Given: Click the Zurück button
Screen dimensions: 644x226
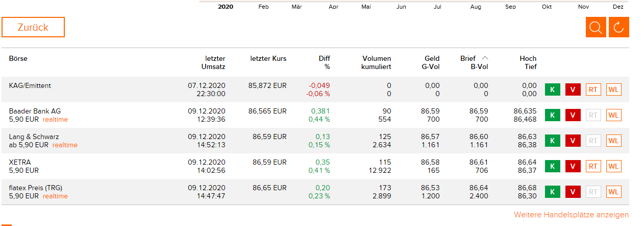Looking at the screenshot, I should point(33,27).
